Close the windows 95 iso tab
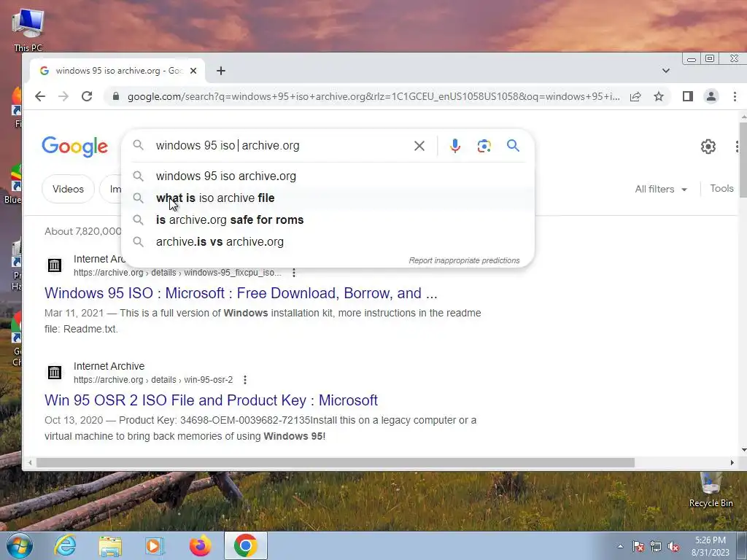Screen dimensions: 747x560 [x=193, y=71]
